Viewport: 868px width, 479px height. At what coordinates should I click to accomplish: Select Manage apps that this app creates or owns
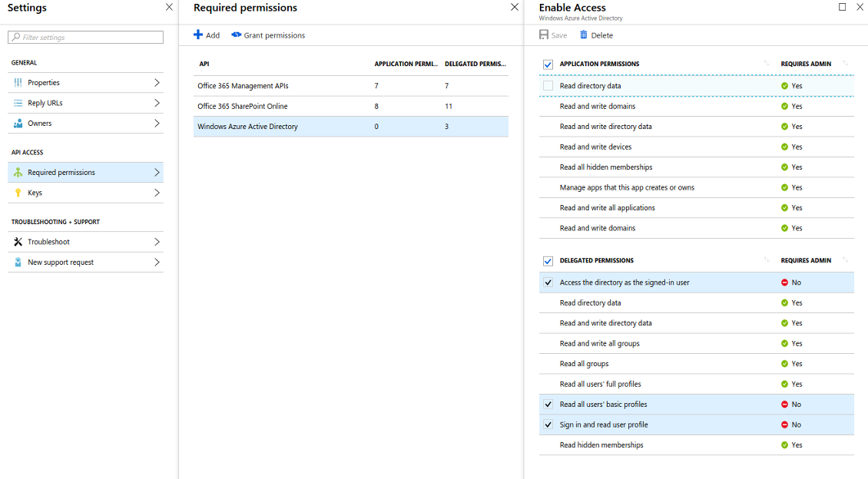[x=697, y=187]
